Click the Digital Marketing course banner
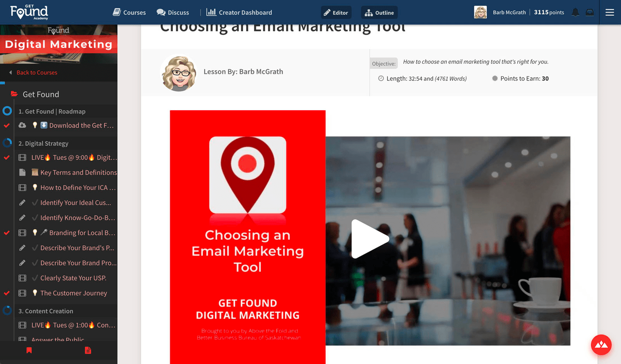Image resolution: width=621 pixels, height=364 pixels. 58,44
